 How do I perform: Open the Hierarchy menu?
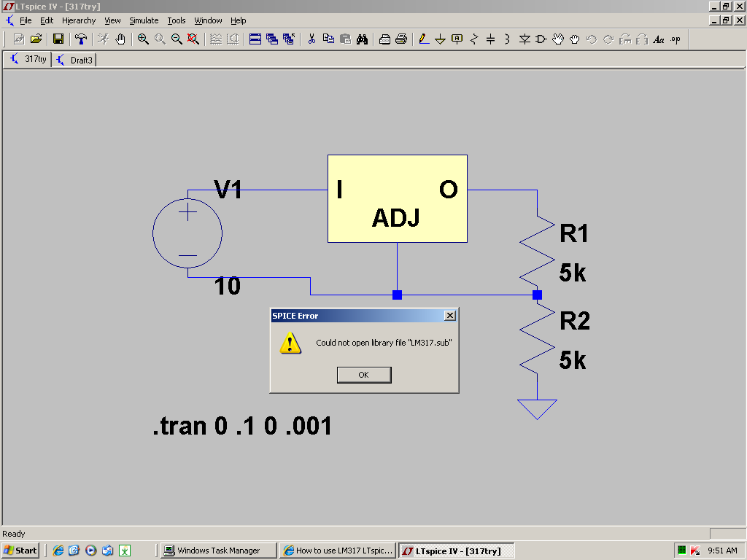pyautogui.click(x=79, y=20)
